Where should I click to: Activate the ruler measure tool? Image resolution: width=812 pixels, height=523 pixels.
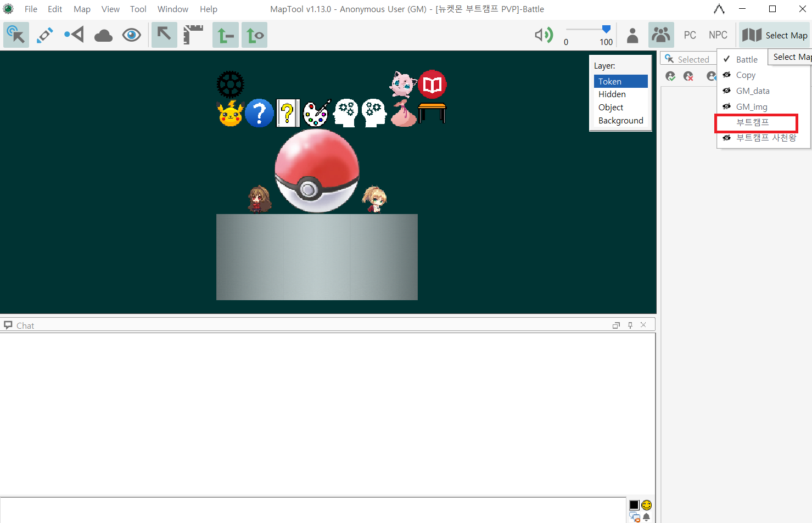coord(193,35)
